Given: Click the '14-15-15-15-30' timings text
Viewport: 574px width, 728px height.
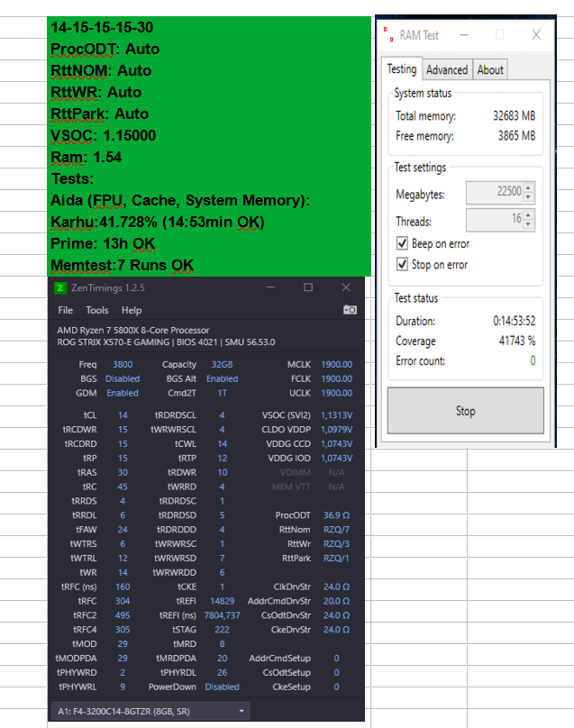Looking at the screenshot, I should (x=102, y=27).
